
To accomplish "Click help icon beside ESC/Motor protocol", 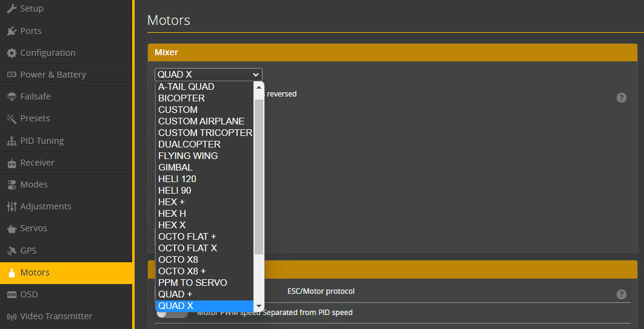I will point(621,294).
